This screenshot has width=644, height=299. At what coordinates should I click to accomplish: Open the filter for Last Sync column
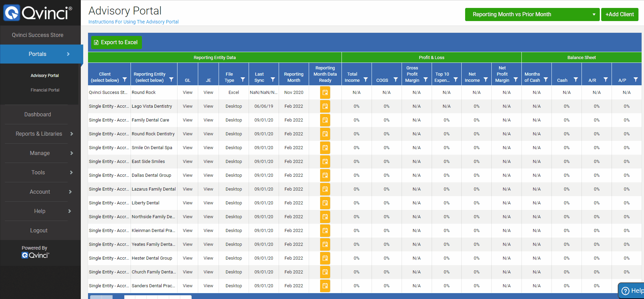pyautogui.click(x=273, y=80)
